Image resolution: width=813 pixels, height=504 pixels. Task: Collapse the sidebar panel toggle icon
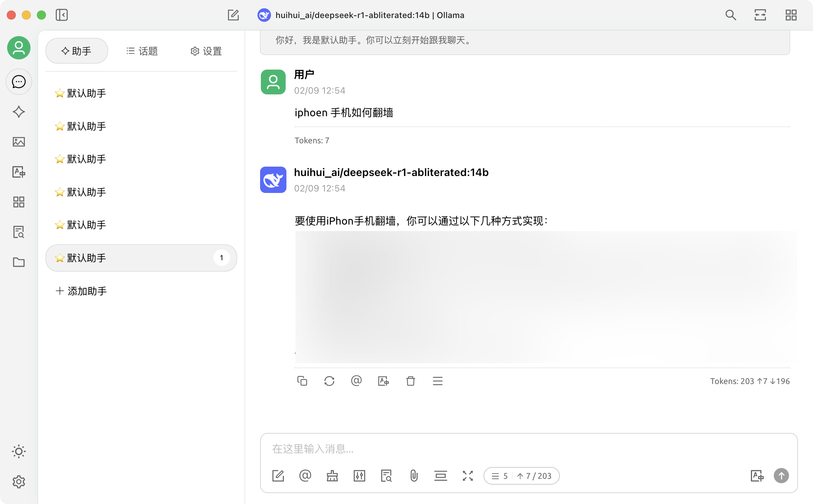(x=62, y=15)
